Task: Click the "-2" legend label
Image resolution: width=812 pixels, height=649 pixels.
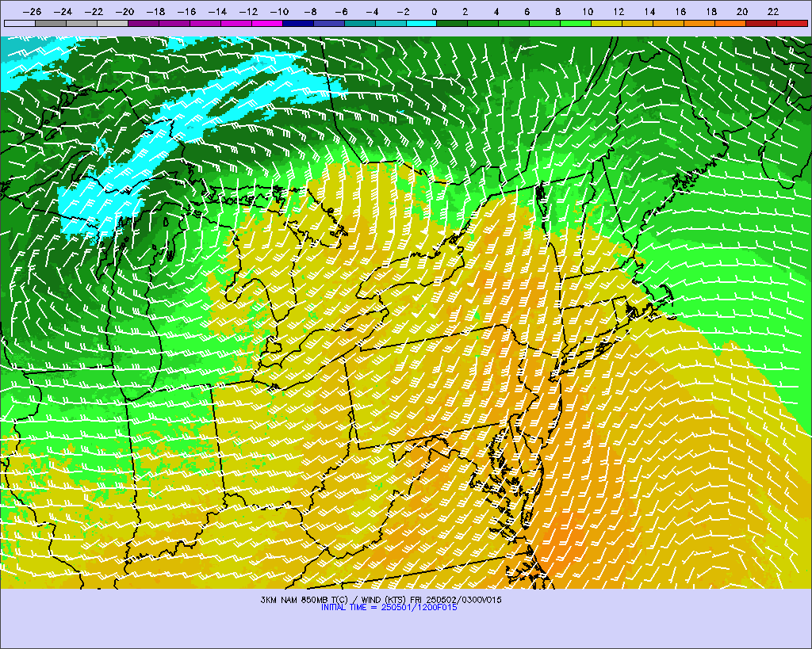Action: (x=404, y=12)
